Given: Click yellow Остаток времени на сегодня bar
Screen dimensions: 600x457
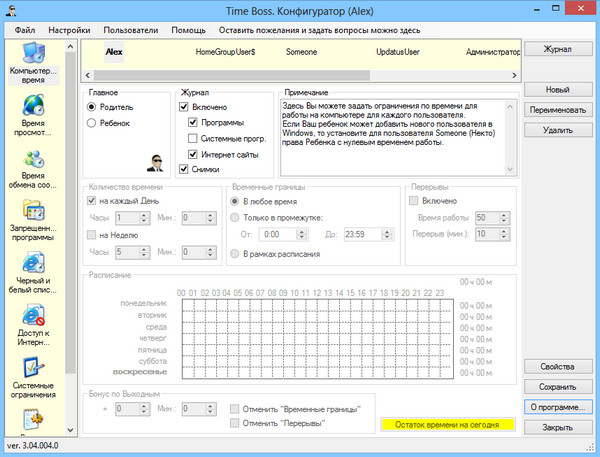Looking at the screenshot, I should [446, 424].
